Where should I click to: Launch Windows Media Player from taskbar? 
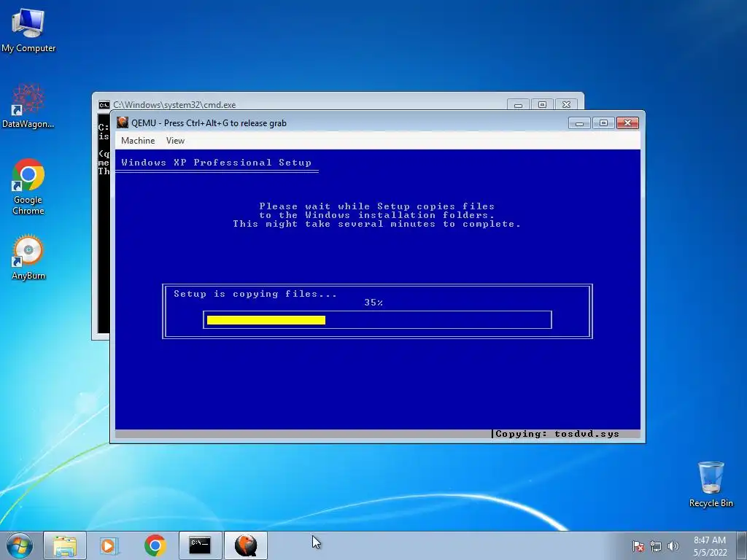tap(109, 545)
